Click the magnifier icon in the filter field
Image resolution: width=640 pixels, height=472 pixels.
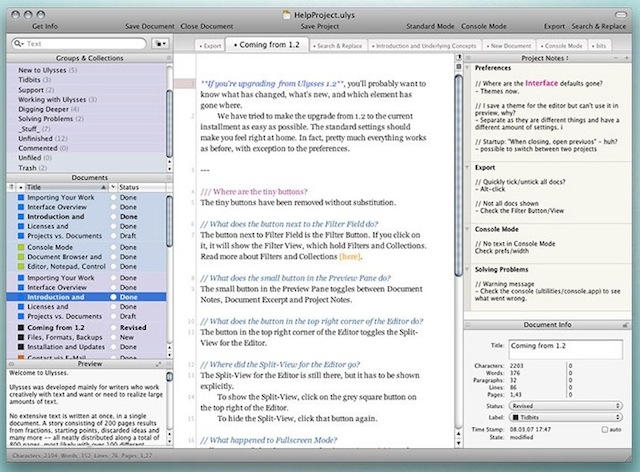point(18,43)
